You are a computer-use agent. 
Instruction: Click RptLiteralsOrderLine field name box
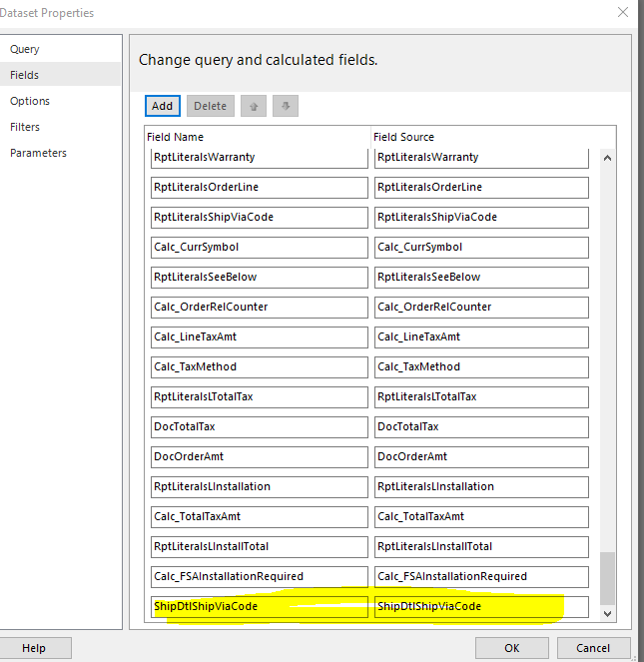(x=260, y=188)
